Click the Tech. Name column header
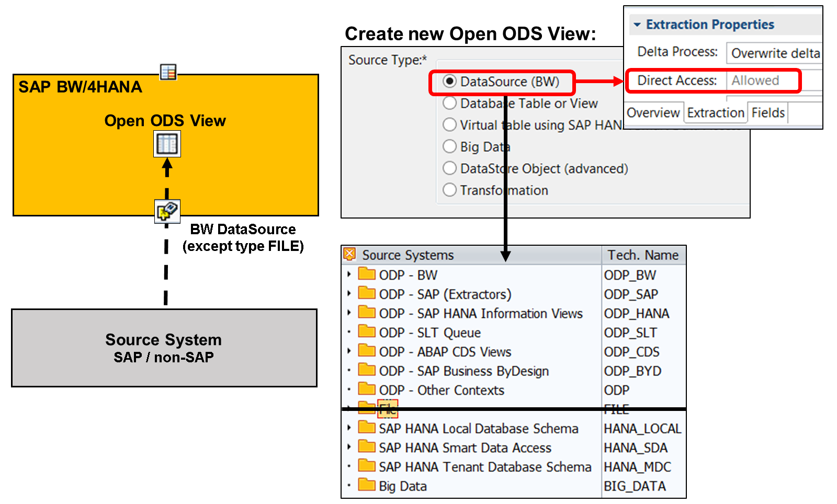The width and height of the screenshot is (837, 504). (x=643, y=255)
